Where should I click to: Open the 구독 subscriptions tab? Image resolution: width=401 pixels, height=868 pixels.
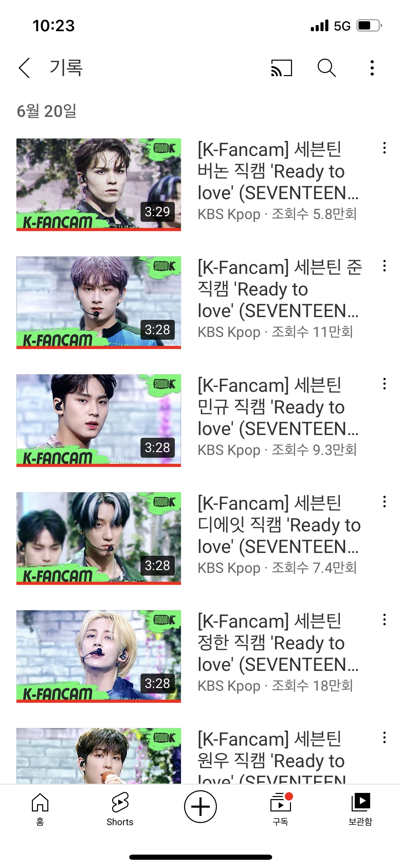point(281,809)
